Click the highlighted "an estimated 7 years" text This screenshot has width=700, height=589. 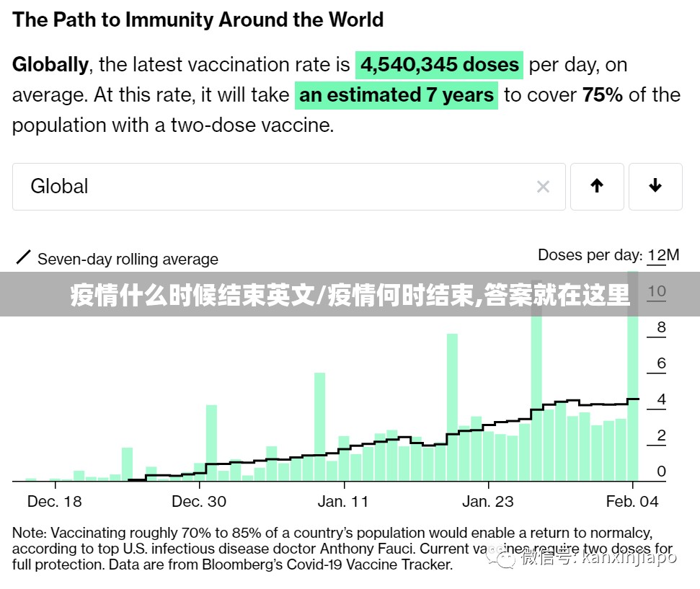click(x=396, y=95)
